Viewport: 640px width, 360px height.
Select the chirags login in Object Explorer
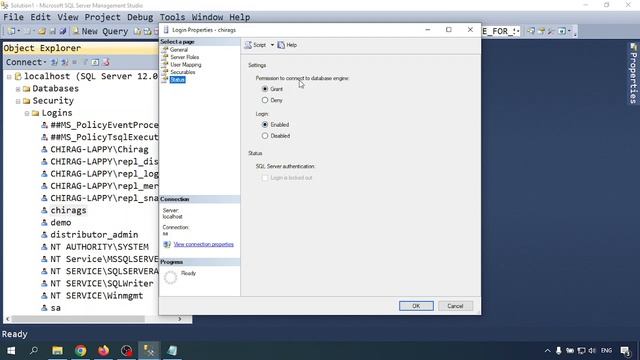coord(68,210)
